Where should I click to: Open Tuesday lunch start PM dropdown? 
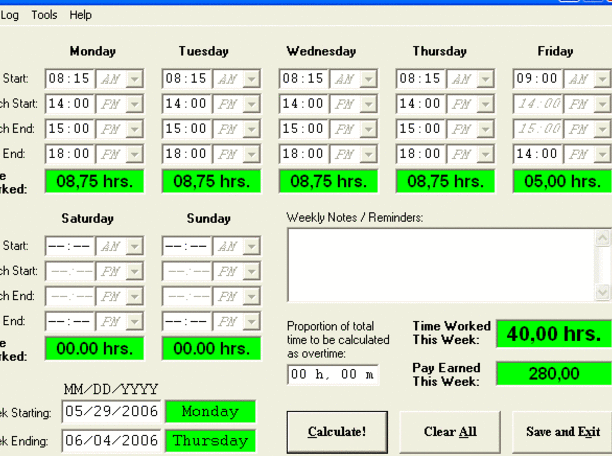click(251, 103)
